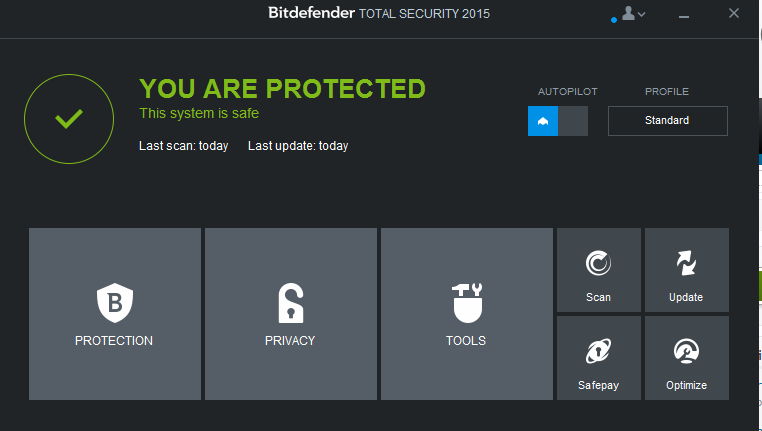Open the Tools toolbox tile

click(x=466, y=313)
